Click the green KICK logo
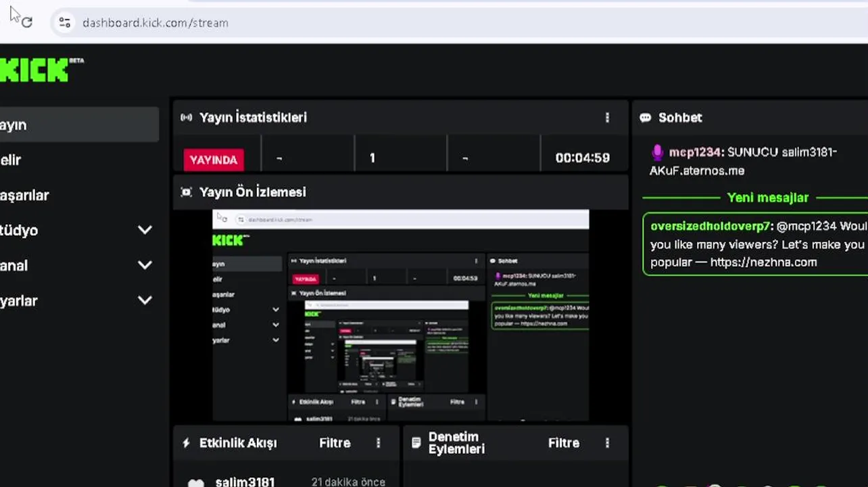868x487 pixels. (x=35, y=70)
